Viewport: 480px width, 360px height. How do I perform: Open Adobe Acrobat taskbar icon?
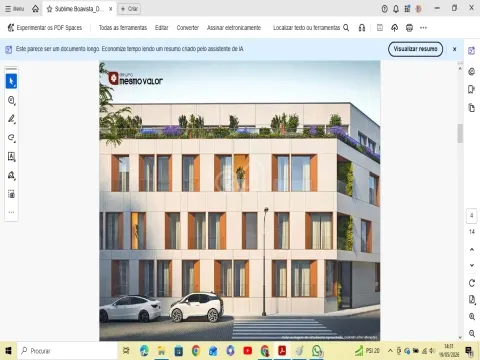(282, 351)
